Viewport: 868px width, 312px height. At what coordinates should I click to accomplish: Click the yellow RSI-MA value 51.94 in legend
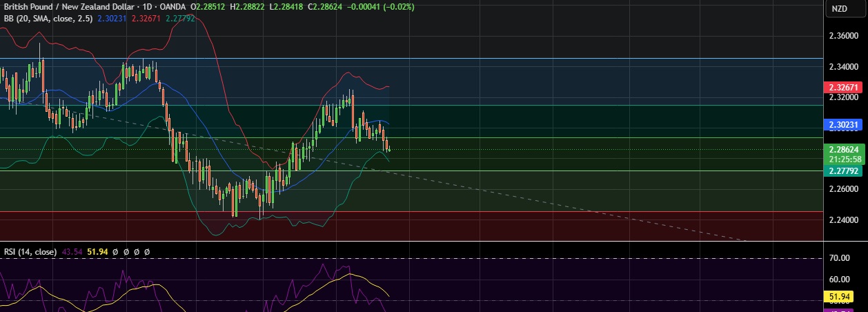tap(98, 252)
